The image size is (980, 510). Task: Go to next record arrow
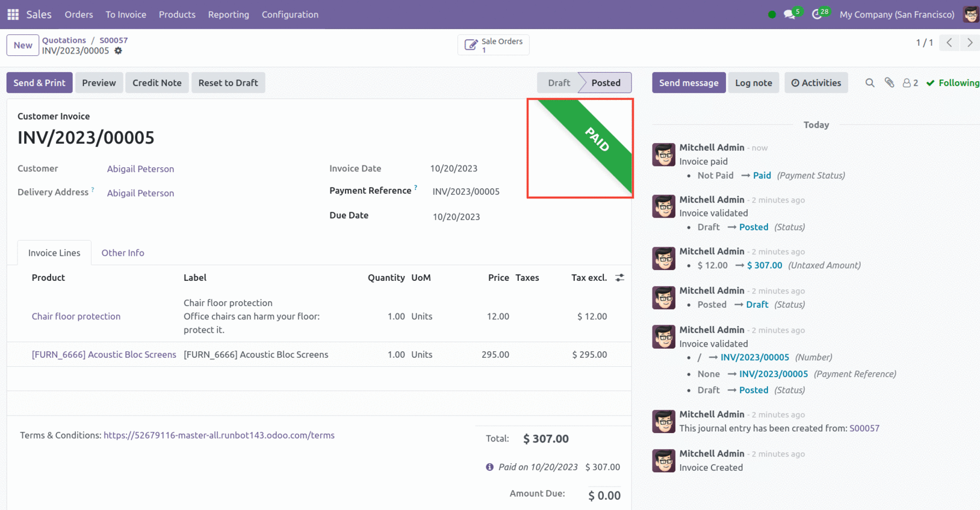click(x=969, y=43)
